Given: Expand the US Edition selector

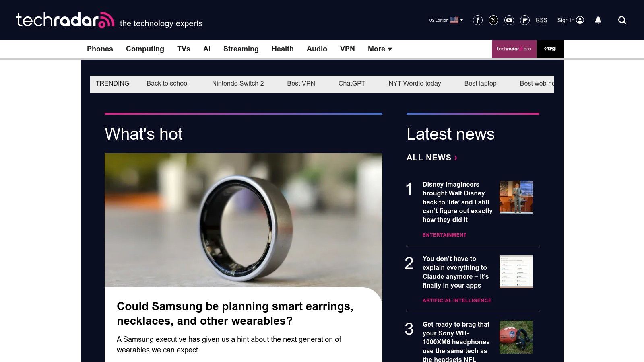Looking at the screenshot, I should tap(446, 20).
